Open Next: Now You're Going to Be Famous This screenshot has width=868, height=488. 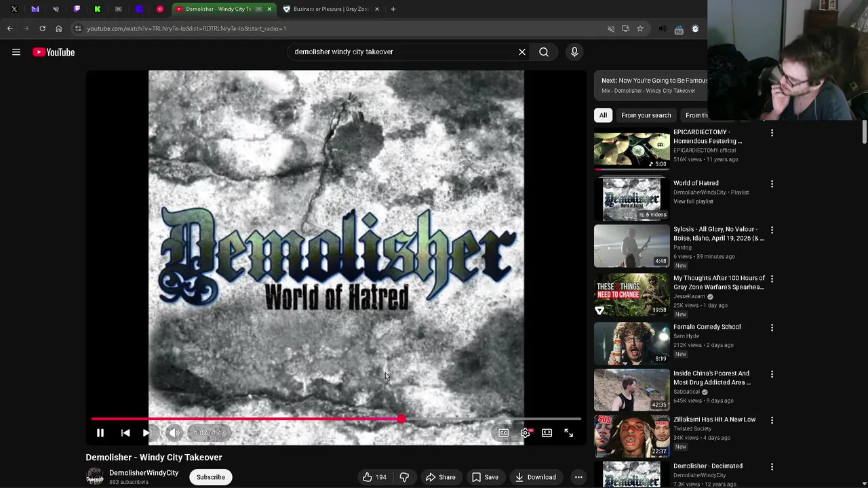click(x=651, y=85)
